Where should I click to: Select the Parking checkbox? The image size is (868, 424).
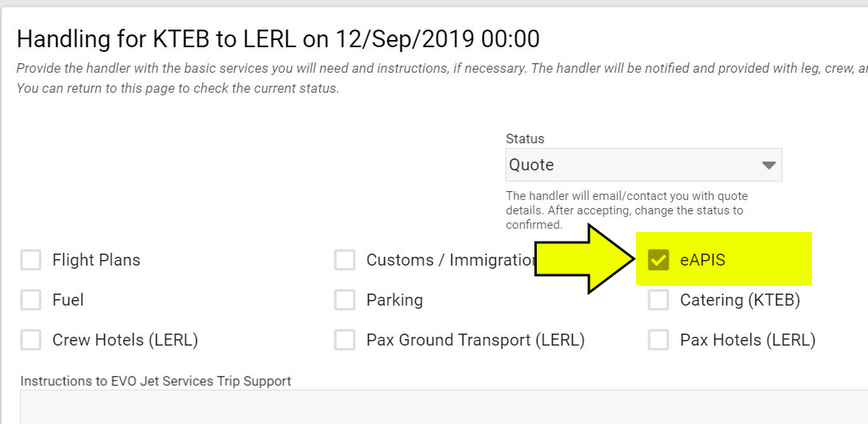(344, 300)
